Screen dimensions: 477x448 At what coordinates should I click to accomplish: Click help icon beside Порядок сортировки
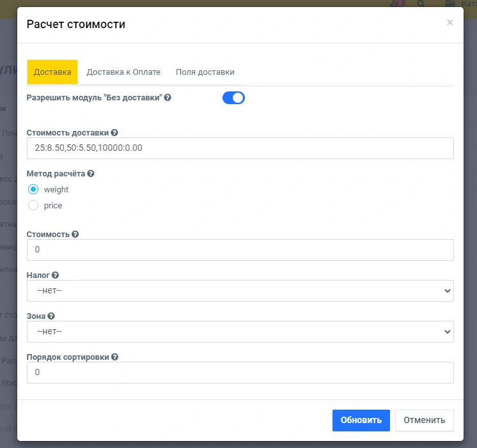(115, 357)
